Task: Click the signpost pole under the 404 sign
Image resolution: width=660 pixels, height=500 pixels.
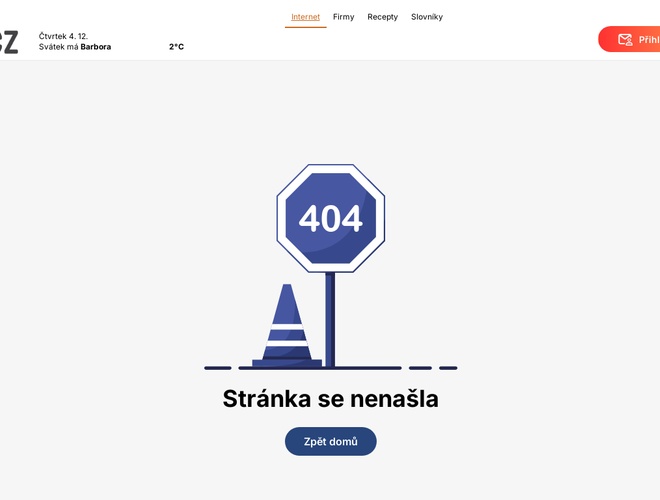Action: (330, 318)
